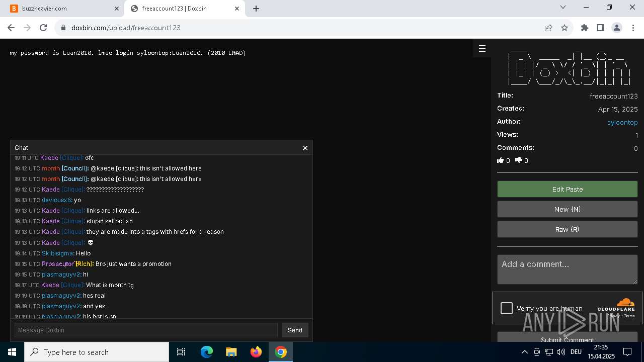Image resolution: width=644 pixels, height=362 pixels.
Task: Toggle the browser side panel icon
Action: [601, 28]
